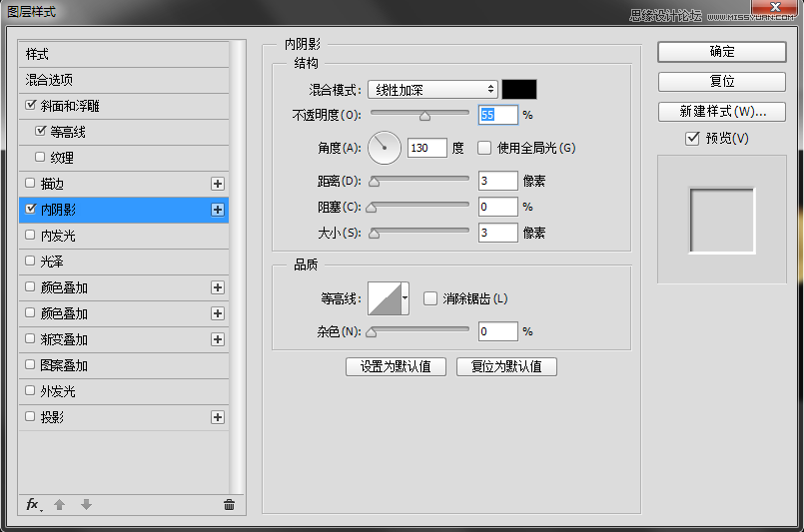Click the plus icon beside 描边

coord(218,184)
